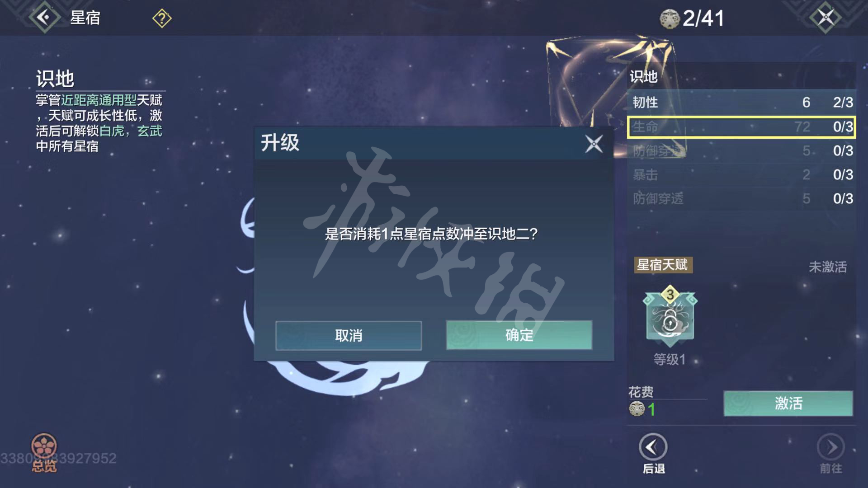Click the back arrow beside 星宿

coord(44,17)
